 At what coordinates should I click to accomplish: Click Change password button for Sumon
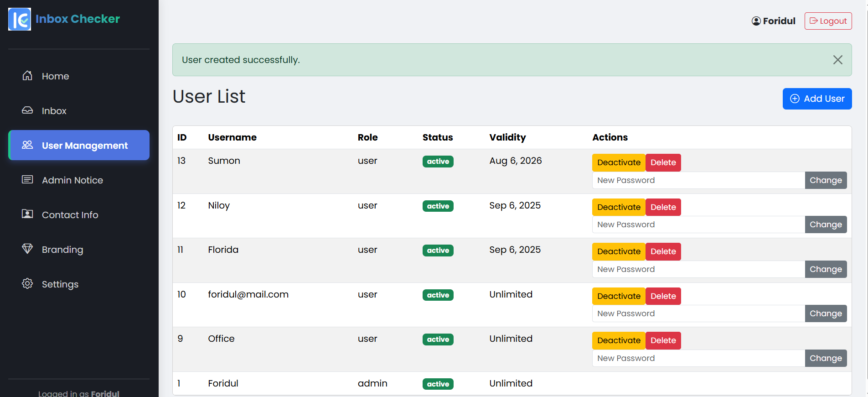(826, 180)
